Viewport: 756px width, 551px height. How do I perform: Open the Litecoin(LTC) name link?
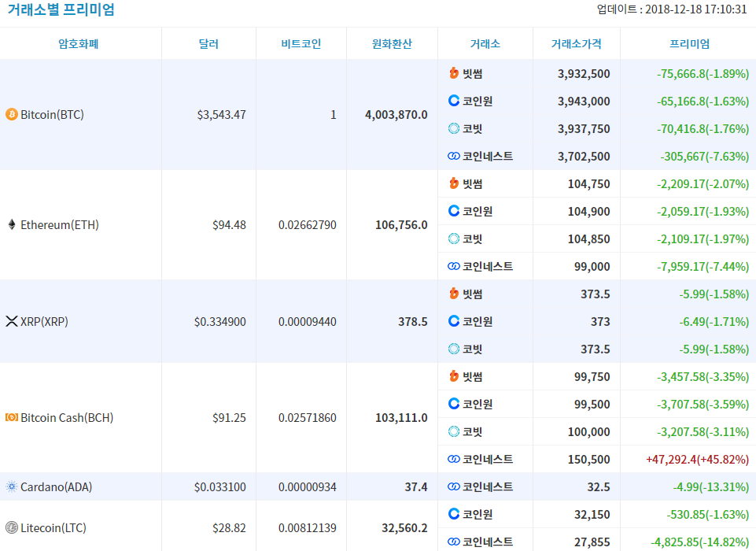click(x=53, y=528)
